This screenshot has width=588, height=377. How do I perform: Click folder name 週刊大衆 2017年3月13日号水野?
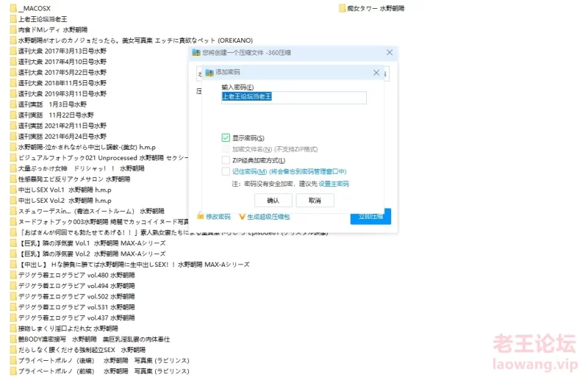62,51
